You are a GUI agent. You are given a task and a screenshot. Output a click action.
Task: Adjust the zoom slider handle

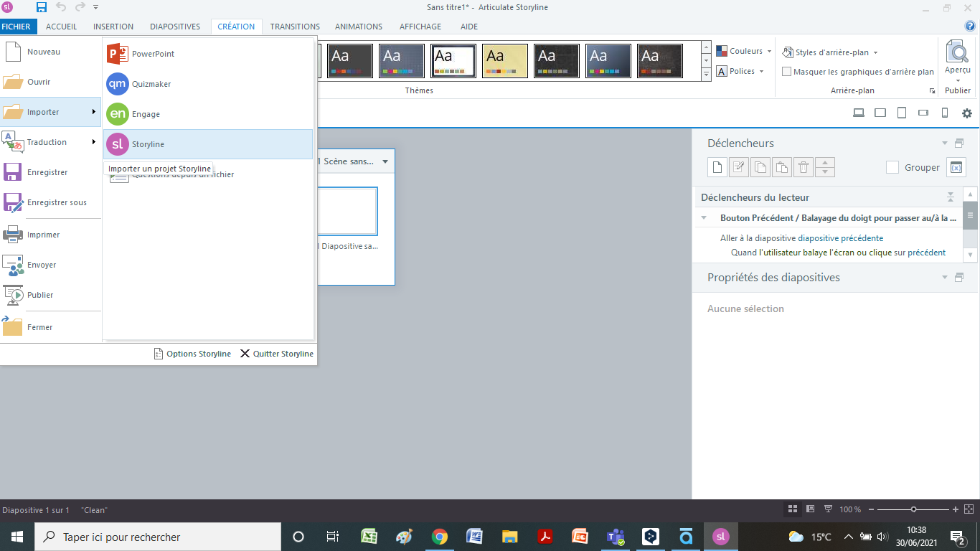tap(913, 509)
